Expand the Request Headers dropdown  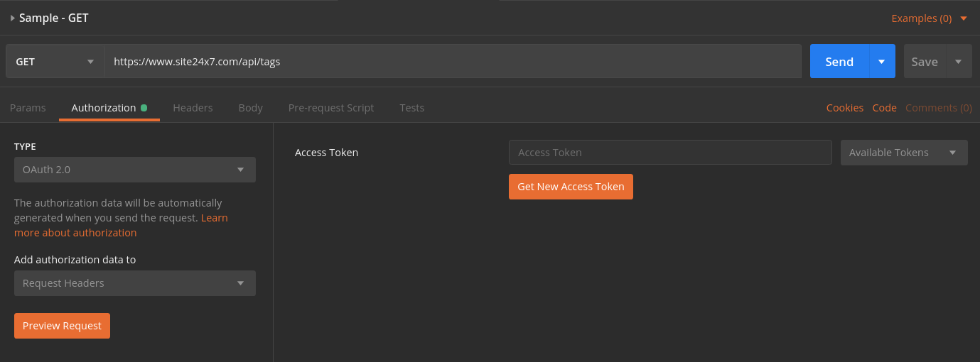(x=134, y=283)
